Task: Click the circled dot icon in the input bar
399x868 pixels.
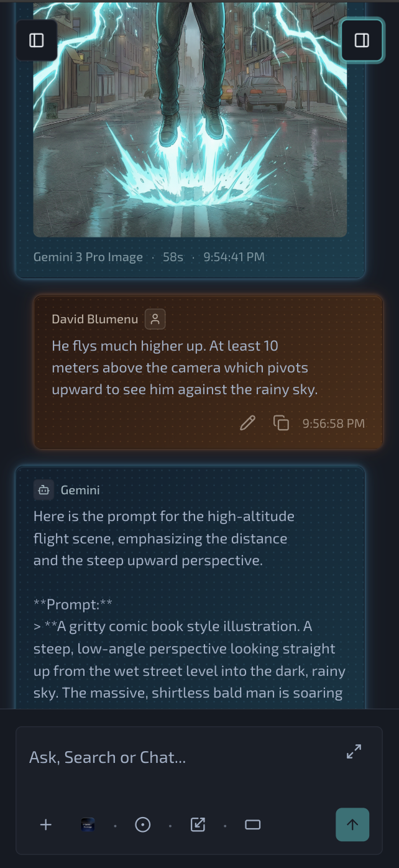Action: pos(142,824)
